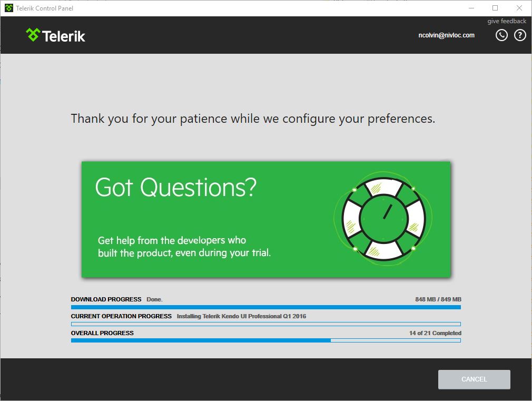The height and width of the screenshot is (401, 532).
Task: Click the Installing Telerik Kendo UI status text
Action: point(241,316)
